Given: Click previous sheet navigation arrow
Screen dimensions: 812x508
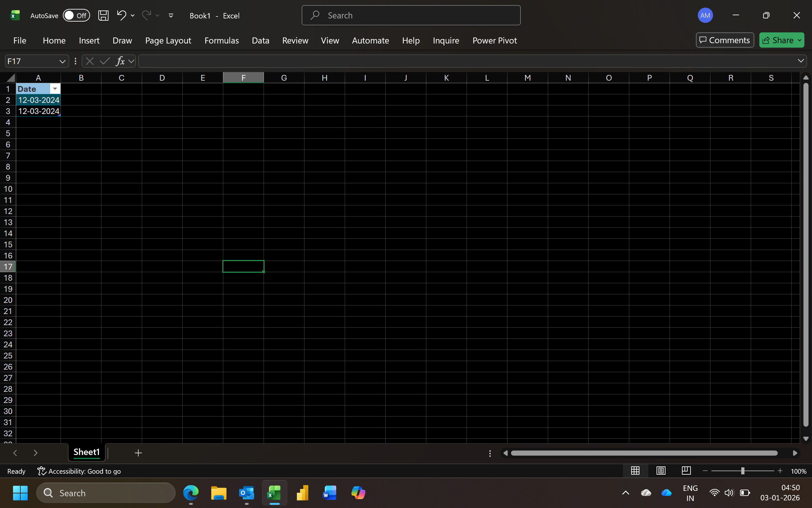Looking at the screenshot, I should 15,453.
